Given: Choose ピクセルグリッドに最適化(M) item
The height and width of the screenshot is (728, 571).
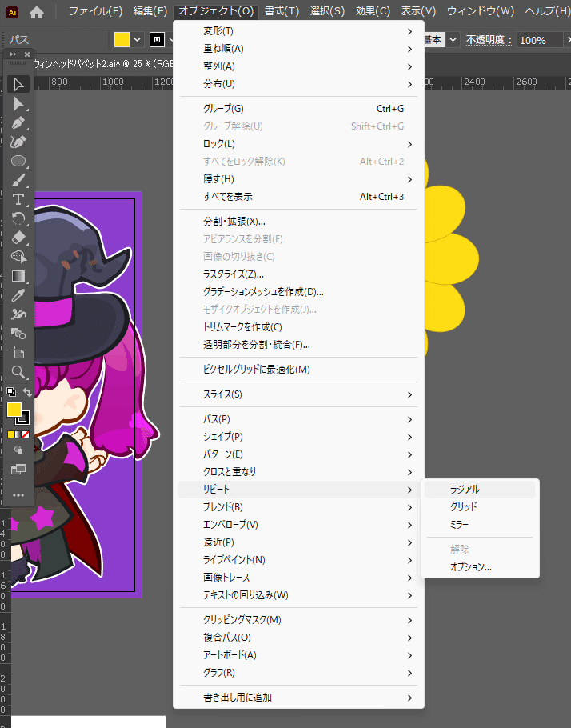Looking at the screenshot, I should (x=298, y=370).
